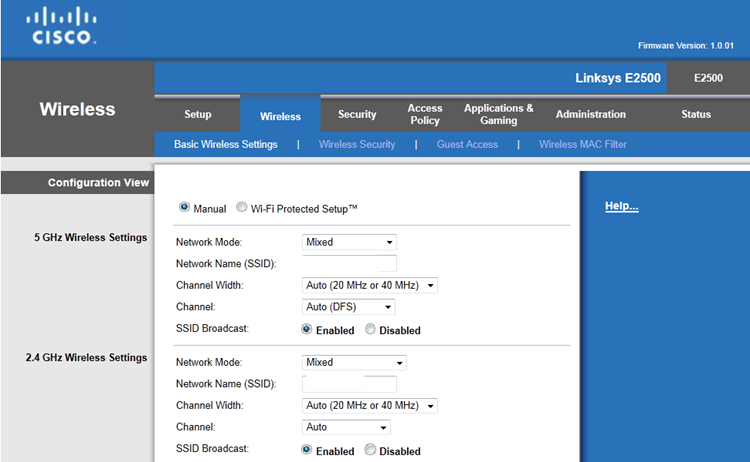Select Wi-Fi Protected Setup radio button
Screen dimensions: 750x462
(242, 208)
